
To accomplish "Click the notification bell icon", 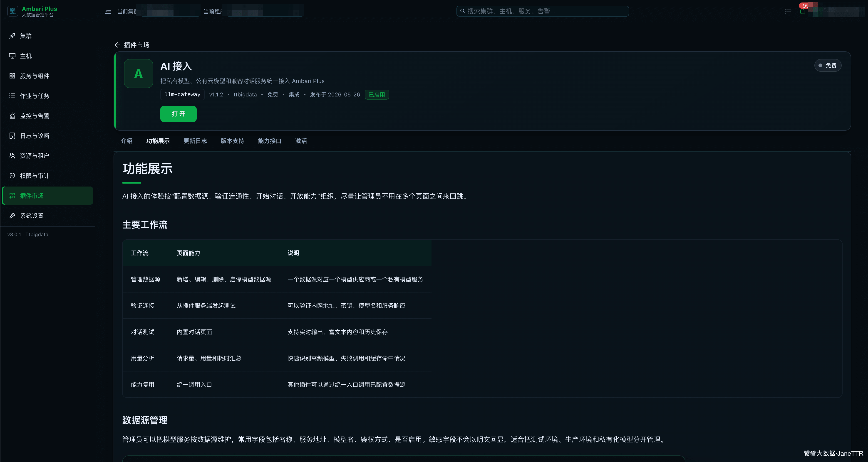I will (802, 11).
